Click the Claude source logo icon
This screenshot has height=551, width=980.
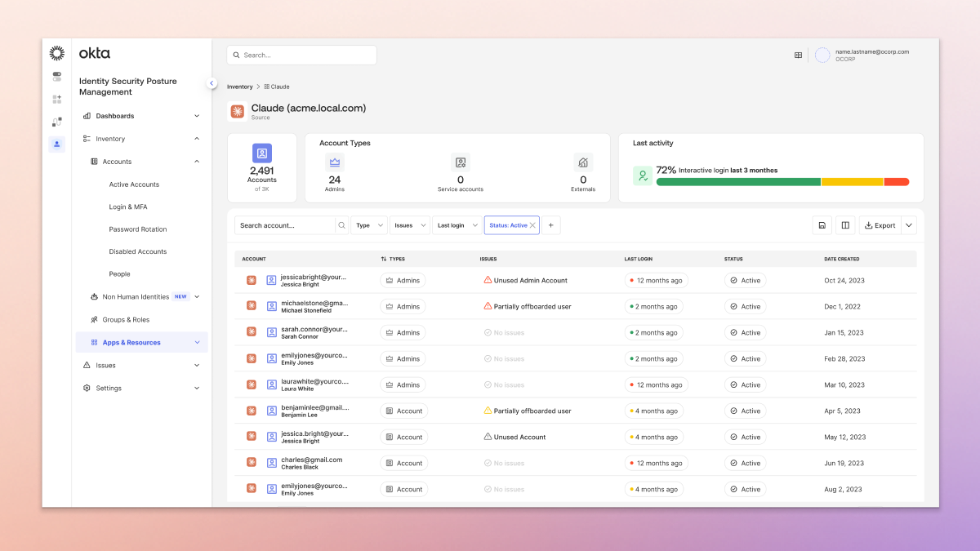237,112
